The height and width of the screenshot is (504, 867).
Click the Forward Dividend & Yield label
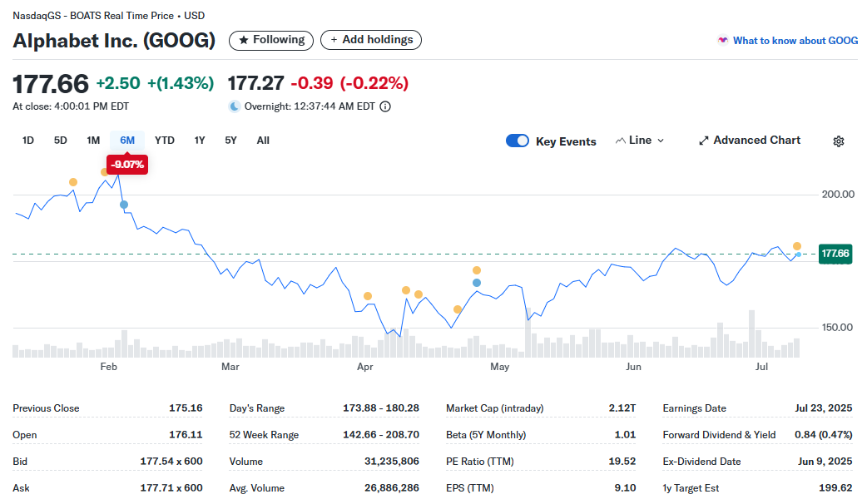pyautogui.click(x=719, y=435)
